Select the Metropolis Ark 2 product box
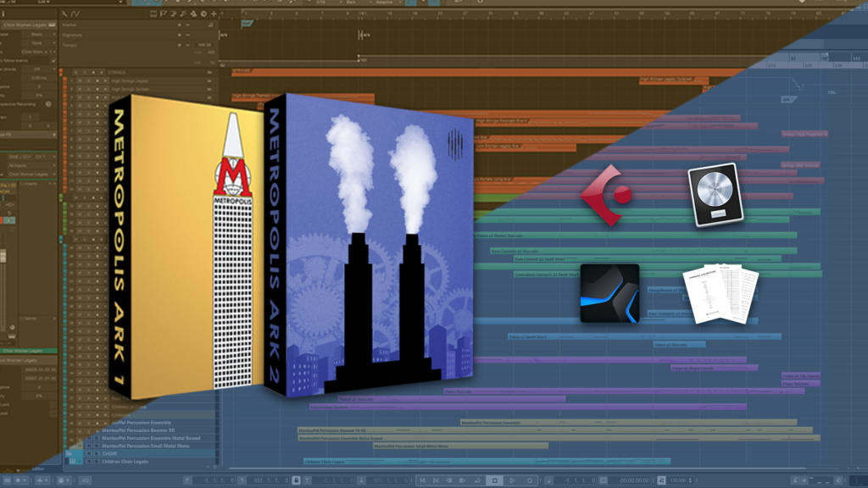Image resolution: width=868 pixels, height=488 pixels. click(x=369, y=245)
